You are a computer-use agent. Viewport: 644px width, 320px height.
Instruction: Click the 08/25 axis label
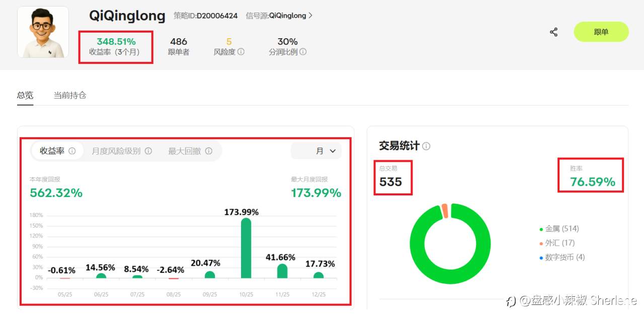click(x=174, y=294)
